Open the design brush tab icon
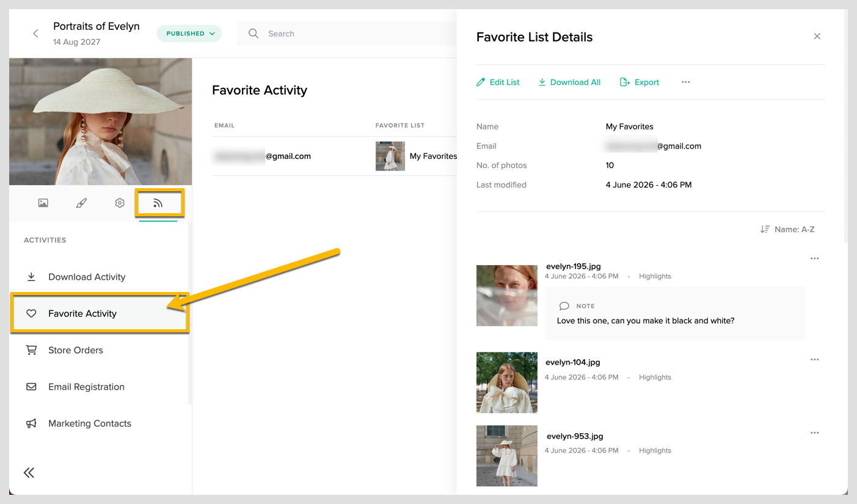The width and height of the screenshot is (857, 504). 81,203
